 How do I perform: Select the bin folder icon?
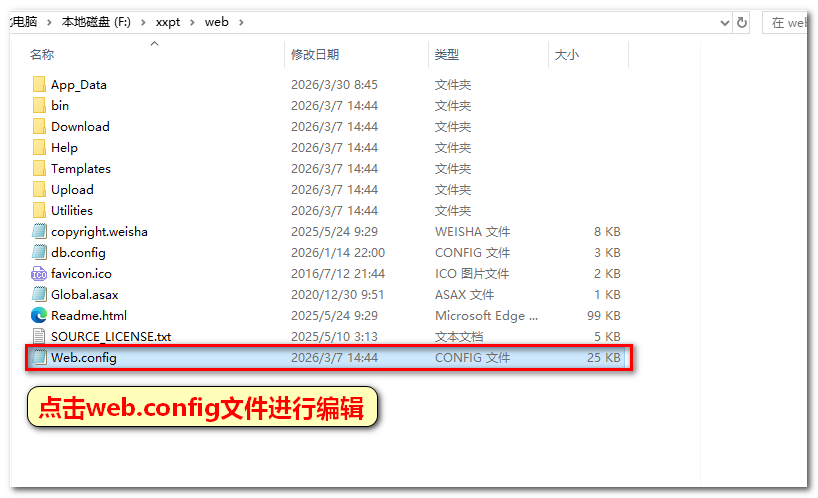click(39, 106)
